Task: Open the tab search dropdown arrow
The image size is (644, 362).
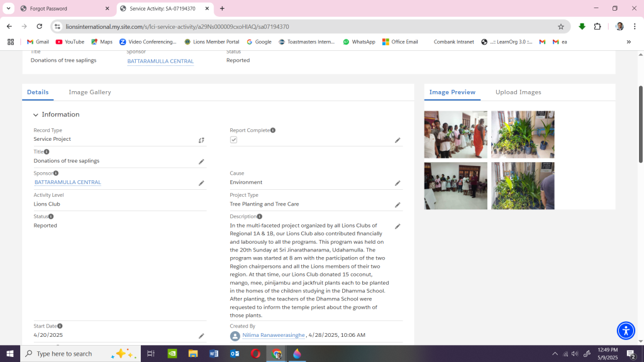Action: pyautogui.click(x=8, y=8)
